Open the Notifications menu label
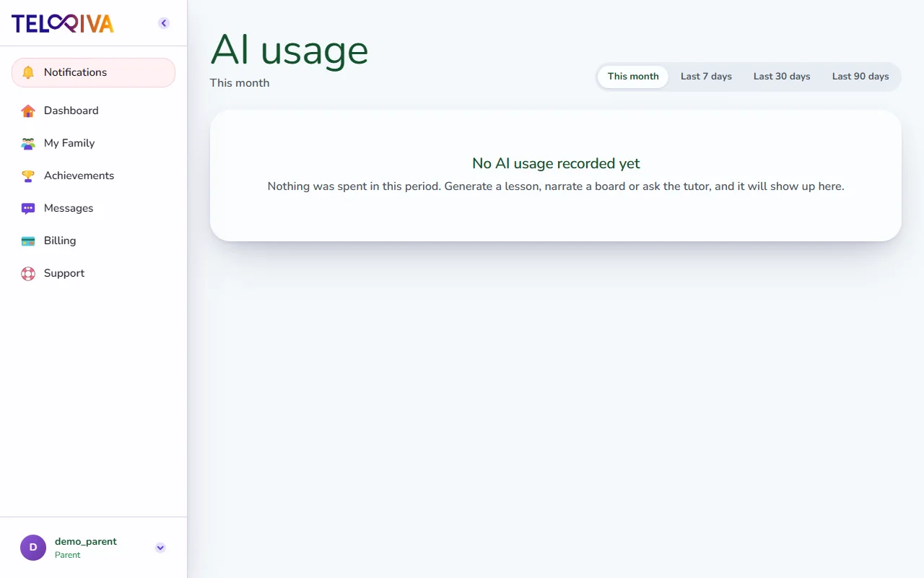 [x=75, y=72]
